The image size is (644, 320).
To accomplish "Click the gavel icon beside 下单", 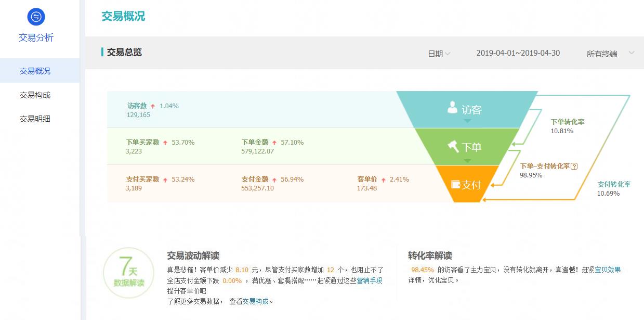I will tap(453, 146).
